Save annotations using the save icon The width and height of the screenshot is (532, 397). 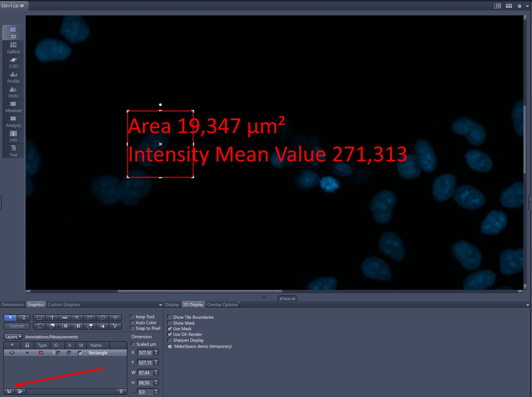tap(9, 391)
